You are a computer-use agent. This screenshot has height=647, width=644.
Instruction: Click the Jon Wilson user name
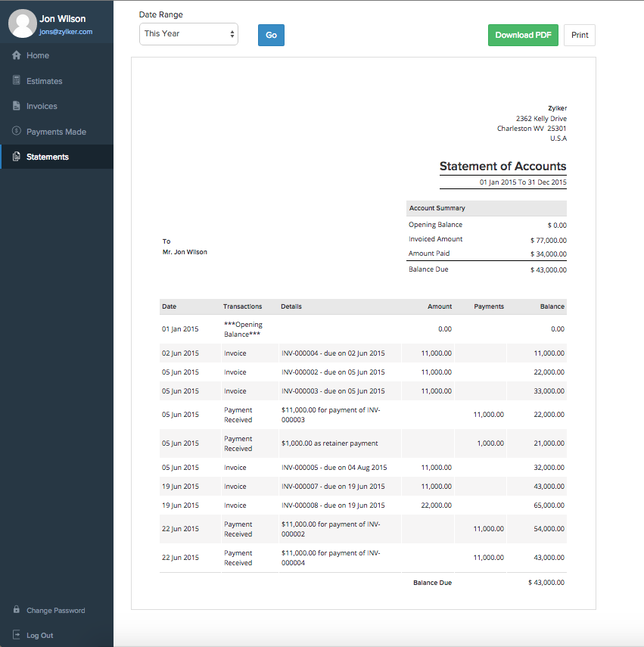coord(63,19)
